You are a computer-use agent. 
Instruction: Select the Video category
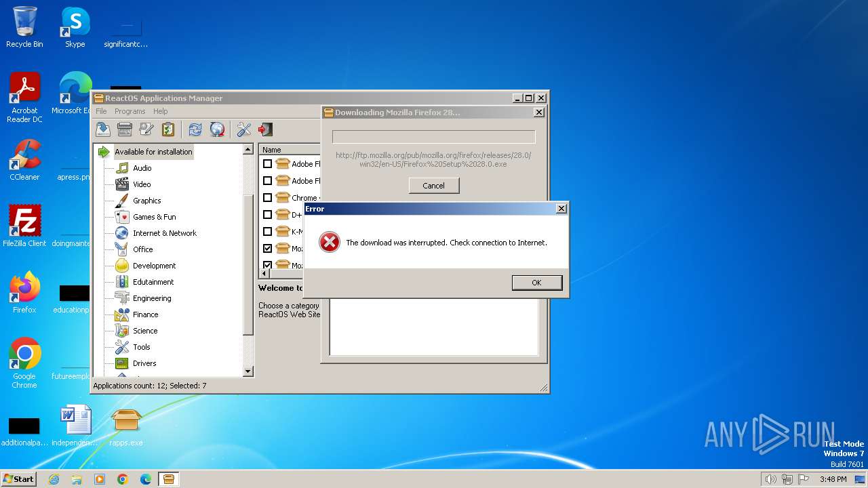tap(142, 184)
